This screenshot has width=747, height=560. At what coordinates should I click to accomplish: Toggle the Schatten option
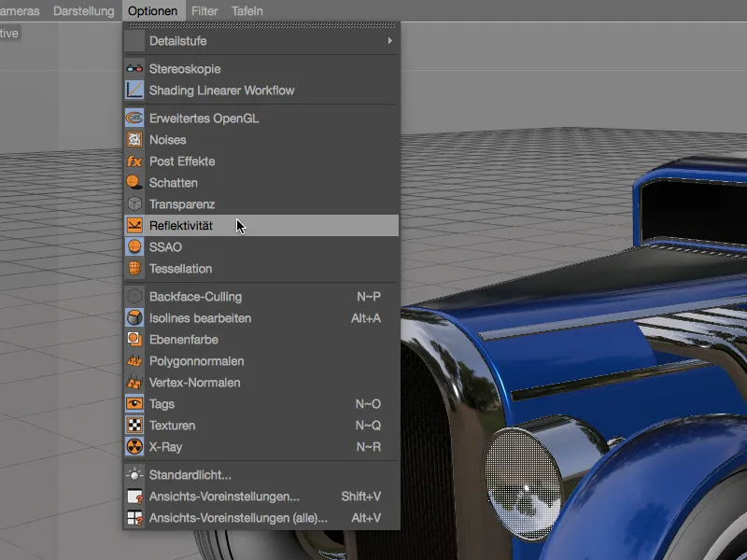pyautogui.click(x=261, y=182)
